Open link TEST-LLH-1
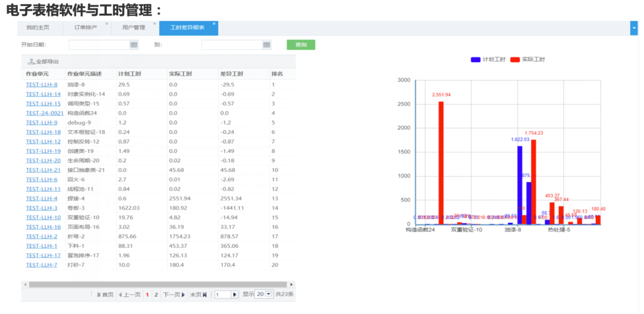The image size is (644, 314). (42, 245)
